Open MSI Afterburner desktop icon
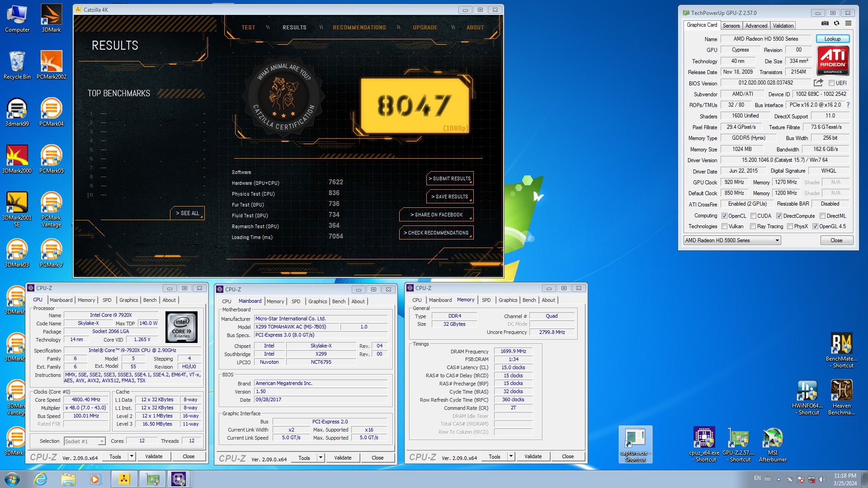Viewport: 868px width, 488px height. [773, 445]
